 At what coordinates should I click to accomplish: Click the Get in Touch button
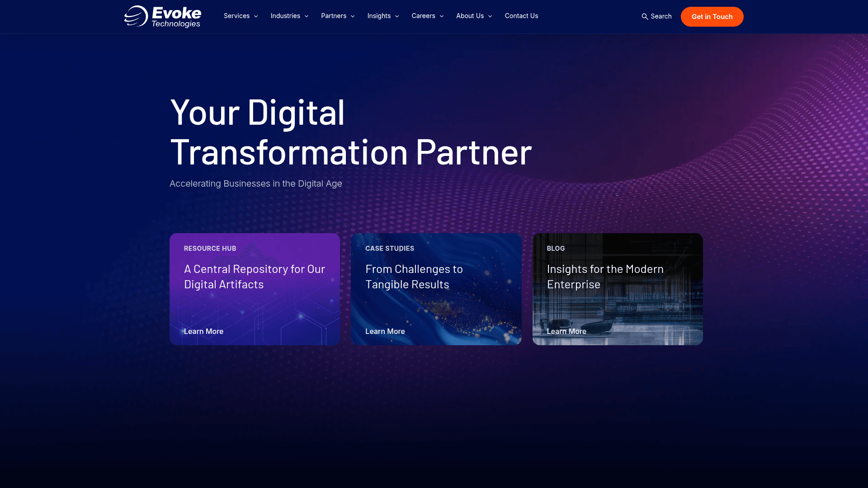coord(712,16)
